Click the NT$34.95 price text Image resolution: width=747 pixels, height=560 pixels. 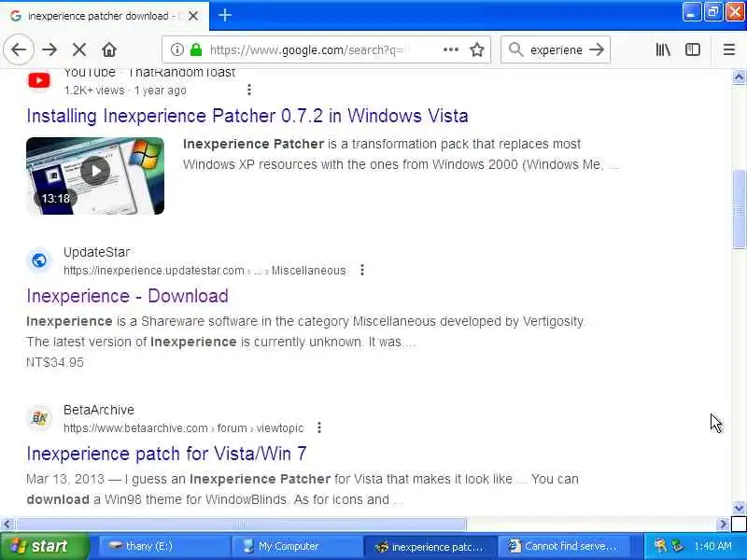coord(55,362)
